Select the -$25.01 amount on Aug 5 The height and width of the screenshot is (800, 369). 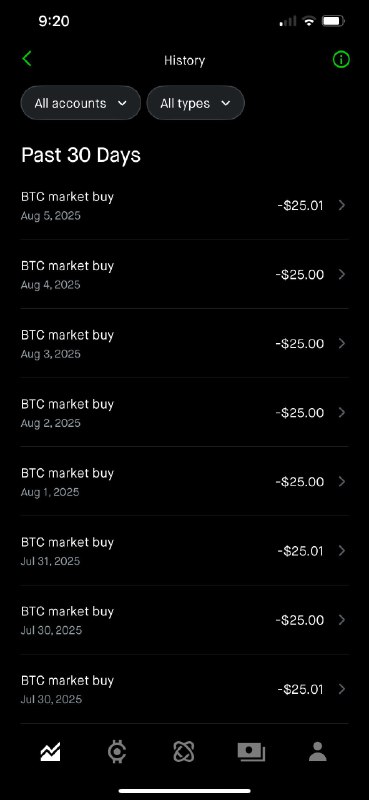(301, 206)
